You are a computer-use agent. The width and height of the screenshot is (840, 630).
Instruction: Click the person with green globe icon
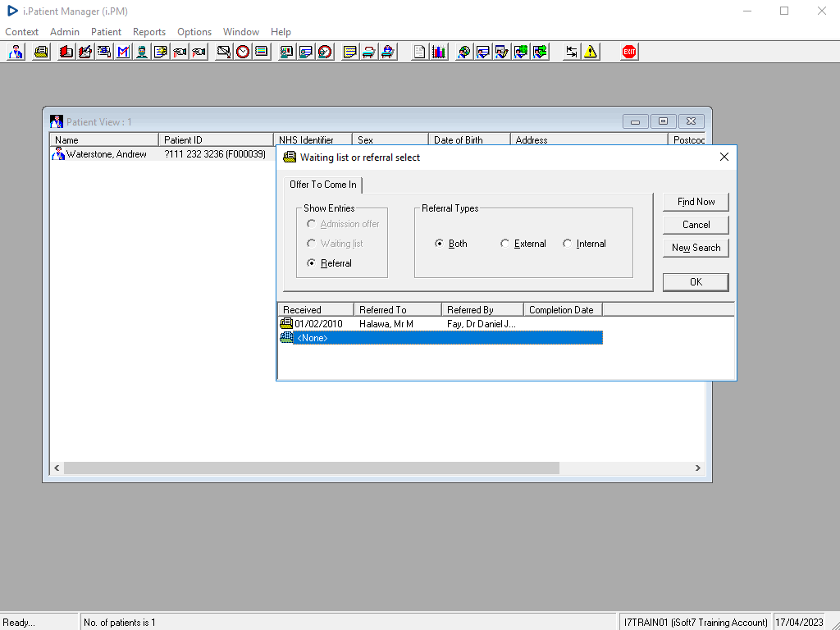pos(521,52)
